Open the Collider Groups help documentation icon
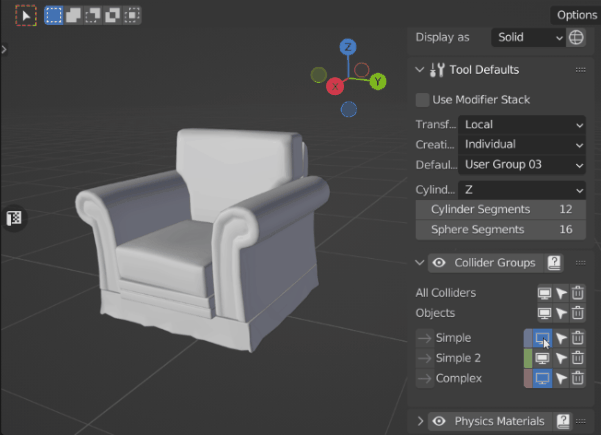The width and height of the screenshot is (601, 435). [x=554, y=263]
